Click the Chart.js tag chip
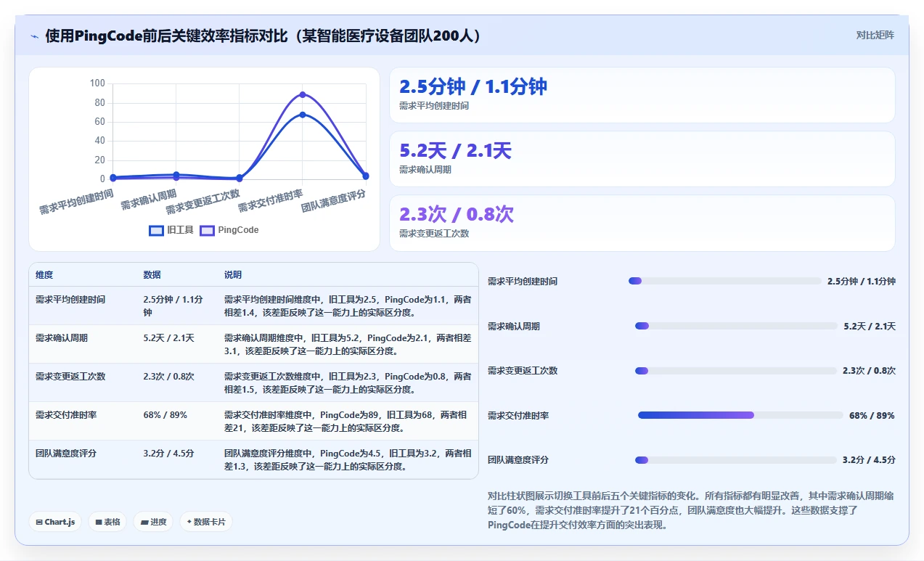924x561 pixels. coord(55,522)
